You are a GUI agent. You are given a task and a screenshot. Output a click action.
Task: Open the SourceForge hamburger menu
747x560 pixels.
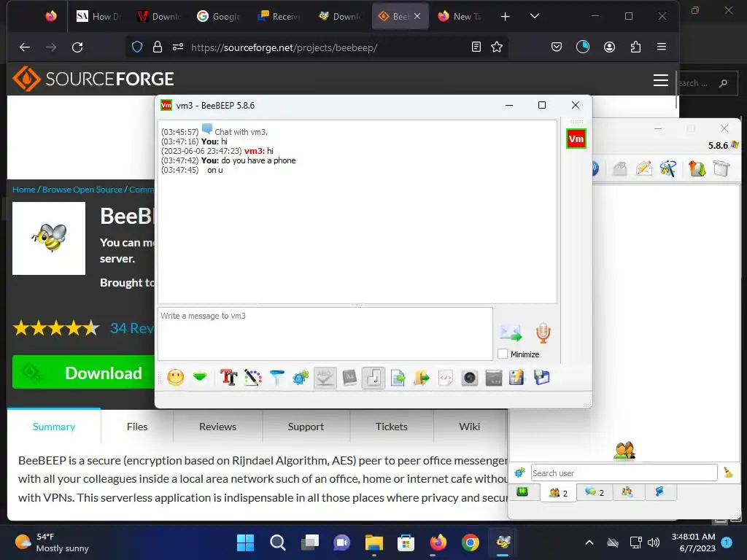[x=660, y=80]
